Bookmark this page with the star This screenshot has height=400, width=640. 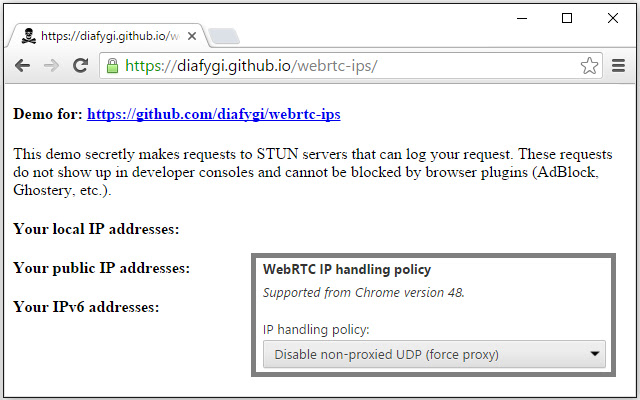click(x=589, y=66)
